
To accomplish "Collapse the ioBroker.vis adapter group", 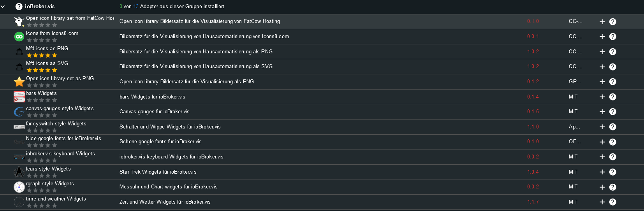I will coord(3,7).
